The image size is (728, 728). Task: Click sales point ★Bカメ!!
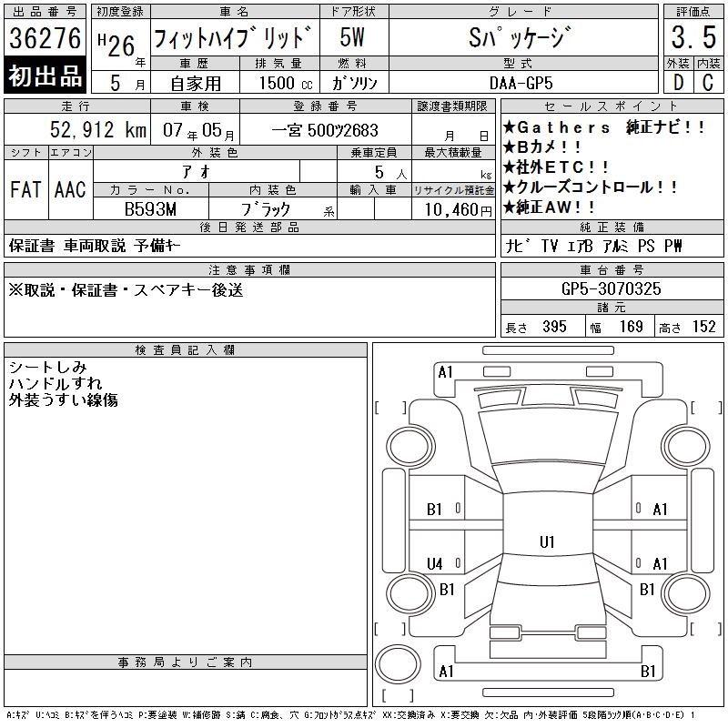[x=541, y=147]
